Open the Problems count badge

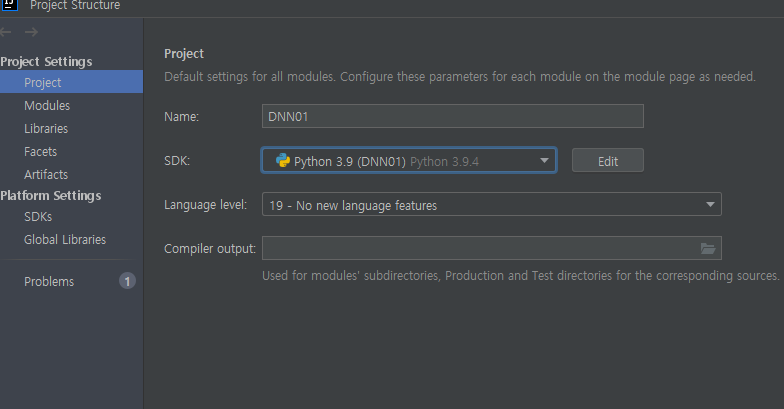[x=127, y=281]
